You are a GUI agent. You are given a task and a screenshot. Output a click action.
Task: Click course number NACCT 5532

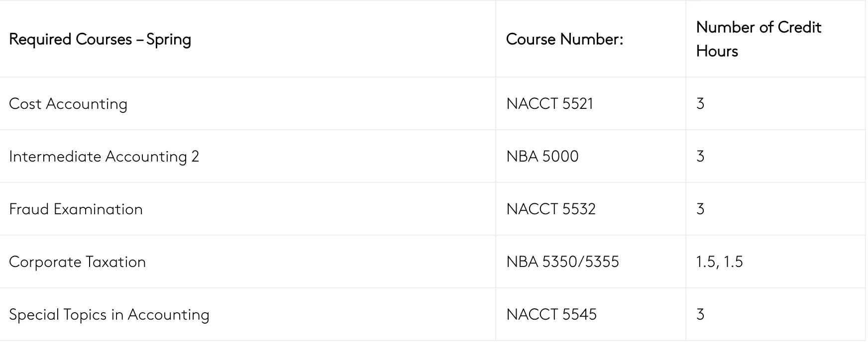point(550,209)
